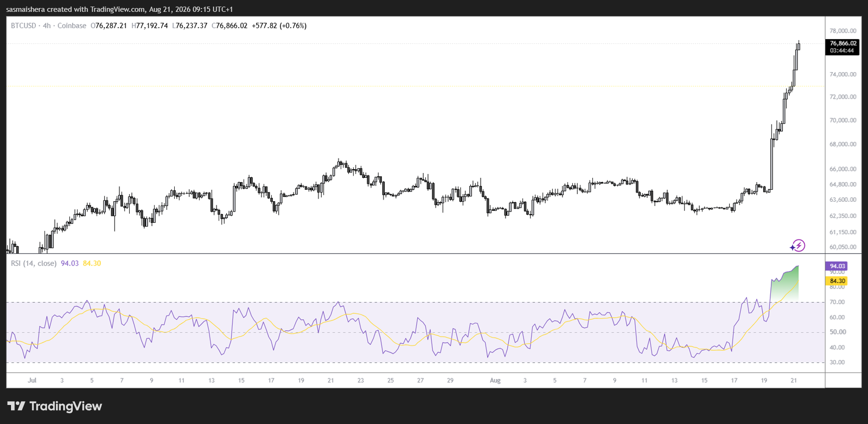The image size is (868, 424).
Task: Click the 21 date marker at right end
Action: (794, 381)
